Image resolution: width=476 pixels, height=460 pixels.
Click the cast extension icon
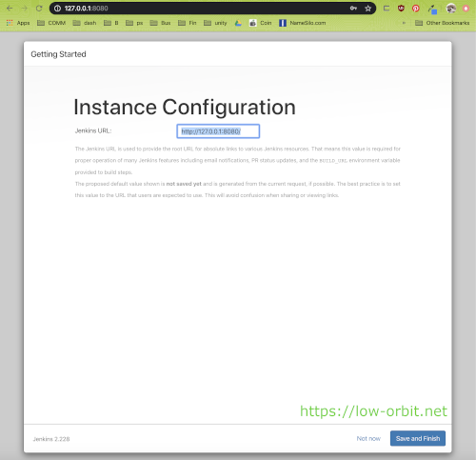(x=387, y=9)
